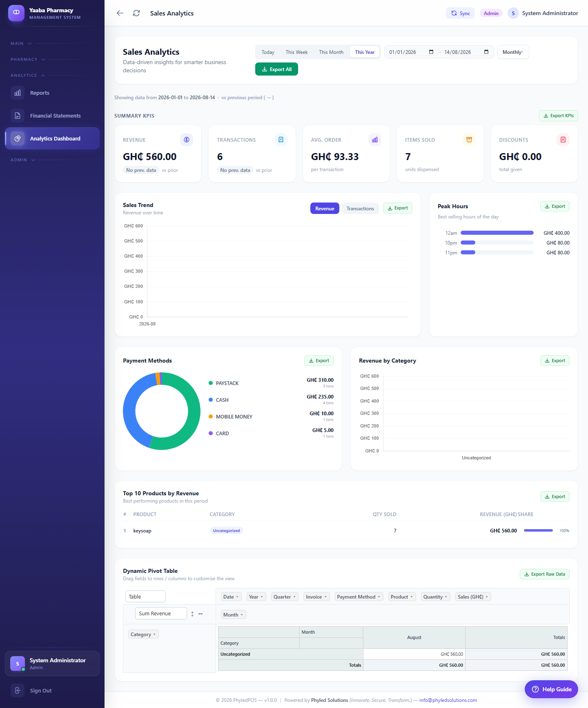The height and width of the screenshot is (708, 588).
Task: Click the Revenue KPI dollar icon
Action: [x=187, y=140]
